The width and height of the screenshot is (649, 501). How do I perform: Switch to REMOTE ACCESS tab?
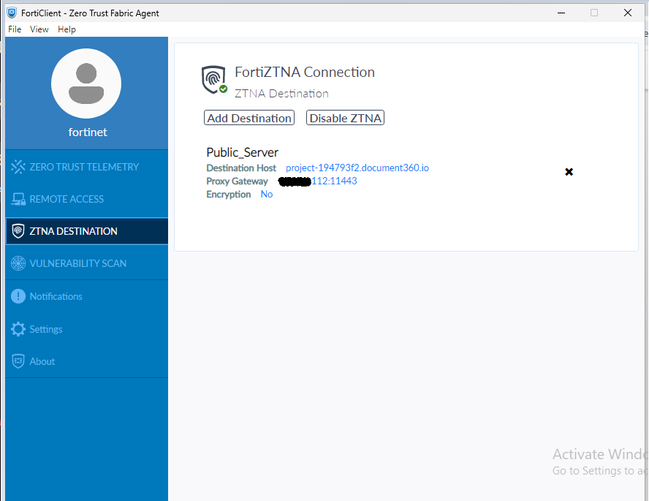(87, 199)
